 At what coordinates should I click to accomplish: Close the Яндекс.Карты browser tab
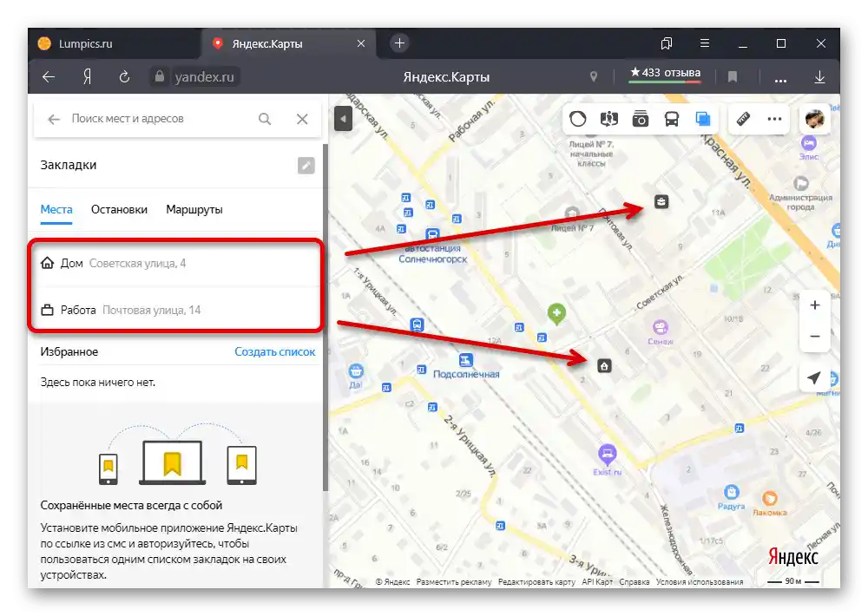(x=361, y=43)
